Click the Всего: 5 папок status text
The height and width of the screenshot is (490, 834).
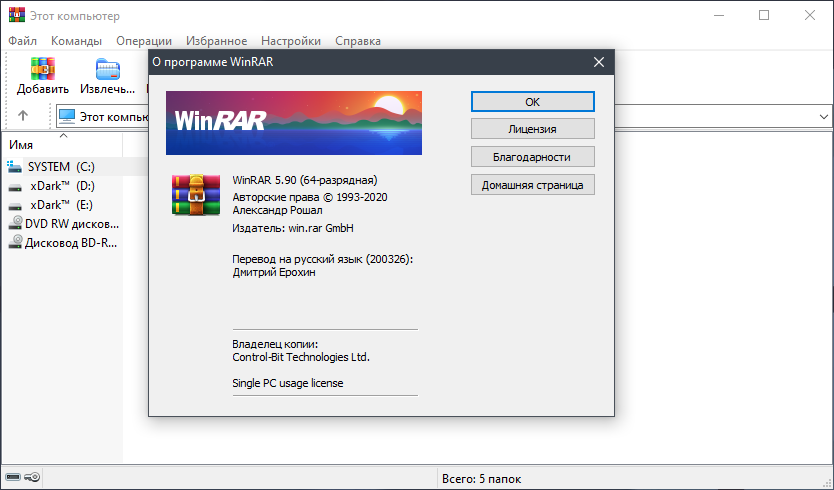[481, 479]
